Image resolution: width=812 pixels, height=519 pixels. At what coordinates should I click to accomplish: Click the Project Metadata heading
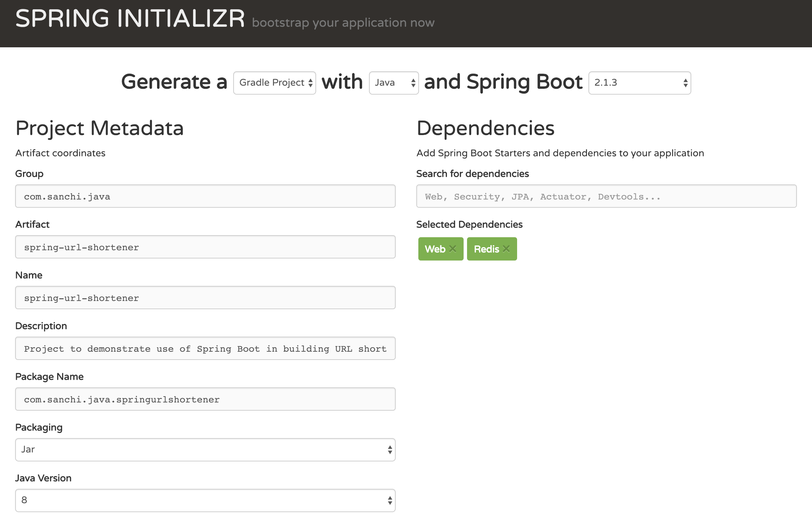coord(99,128)
